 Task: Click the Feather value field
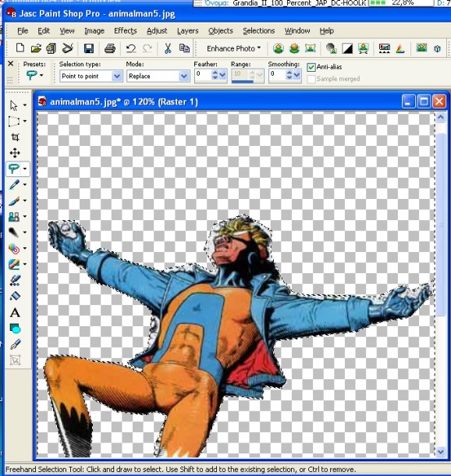click(204, 74)
